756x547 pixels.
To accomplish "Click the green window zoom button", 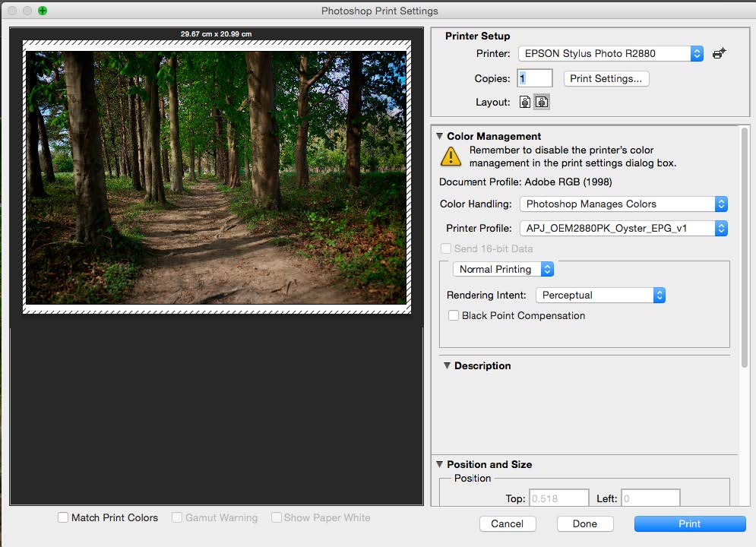I will (43, 11).
